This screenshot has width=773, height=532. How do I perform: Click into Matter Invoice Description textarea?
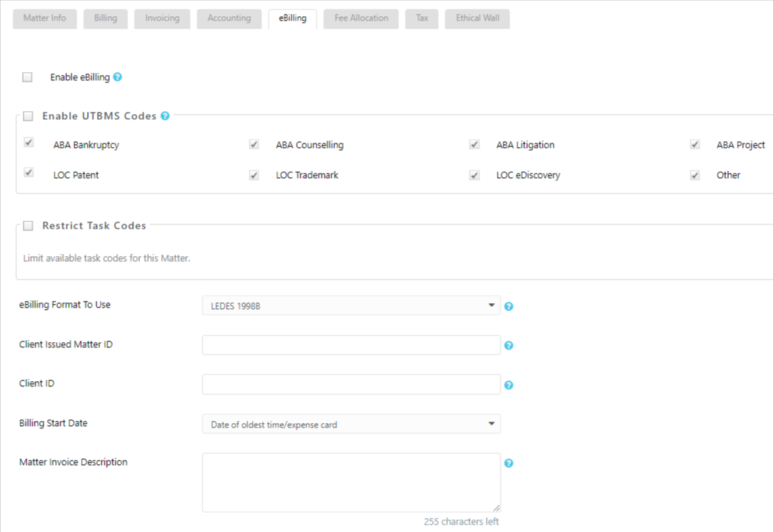(350, 482)
